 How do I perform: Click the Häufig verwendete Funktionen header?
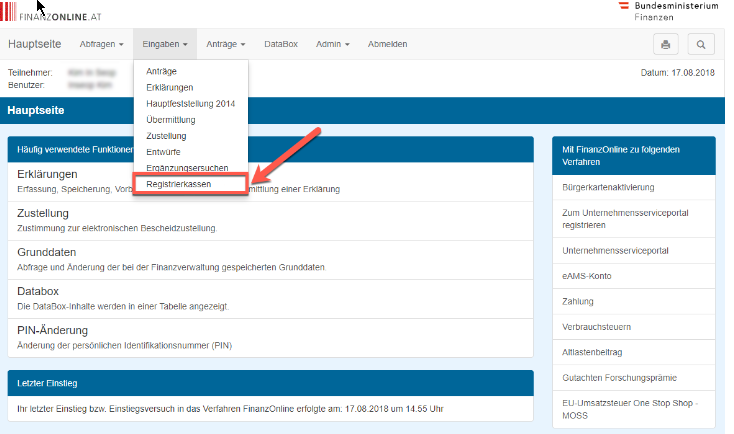point(271,149)
